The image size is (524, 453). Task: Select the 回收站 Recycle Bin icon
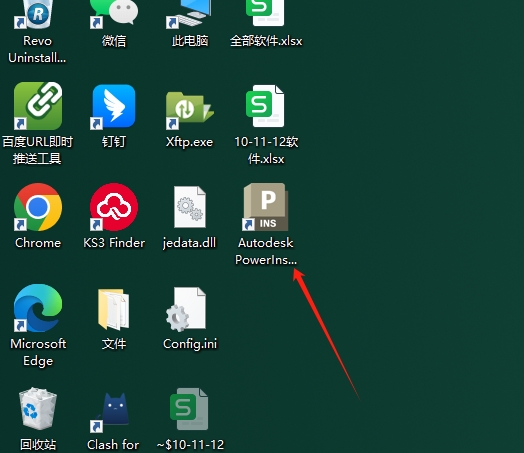(x=38, y=409)
